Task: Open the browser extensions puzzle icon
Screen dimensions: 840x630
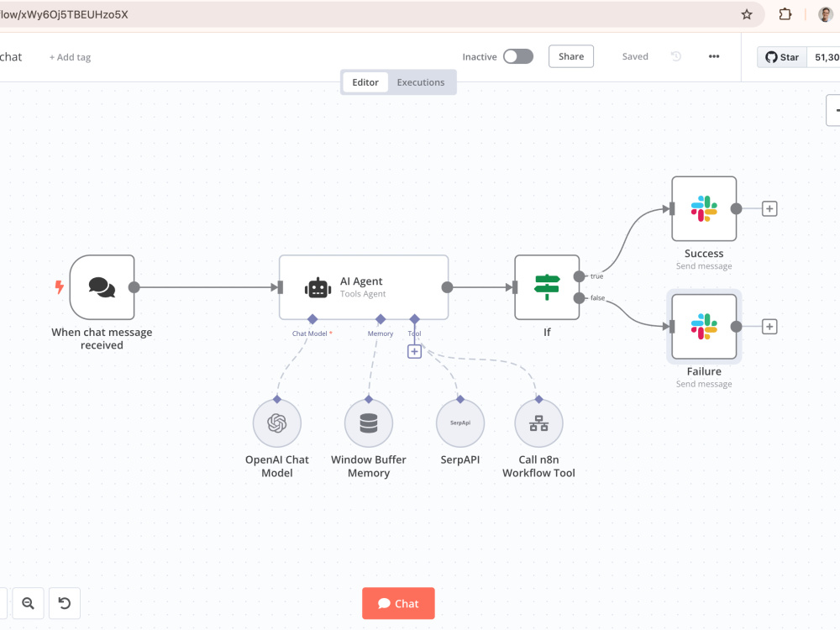Action: pos(785,14)
